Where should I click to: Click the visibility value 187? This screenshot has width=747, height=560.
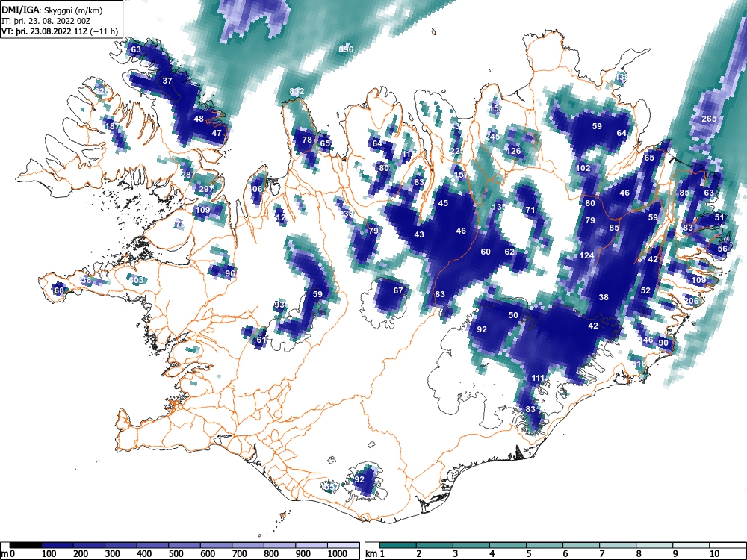(113, 126)
